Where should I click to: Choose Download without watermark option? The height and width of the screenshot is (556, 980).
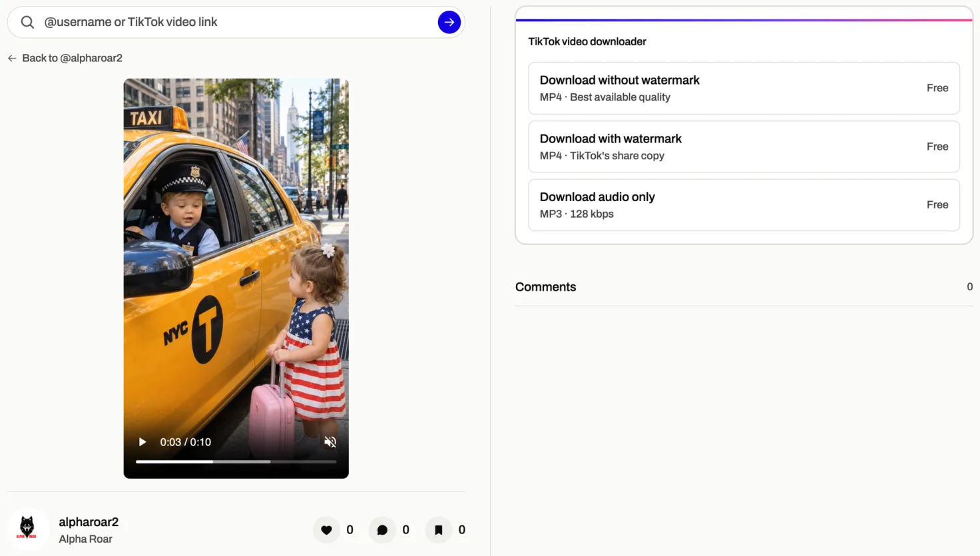point(744,88)
